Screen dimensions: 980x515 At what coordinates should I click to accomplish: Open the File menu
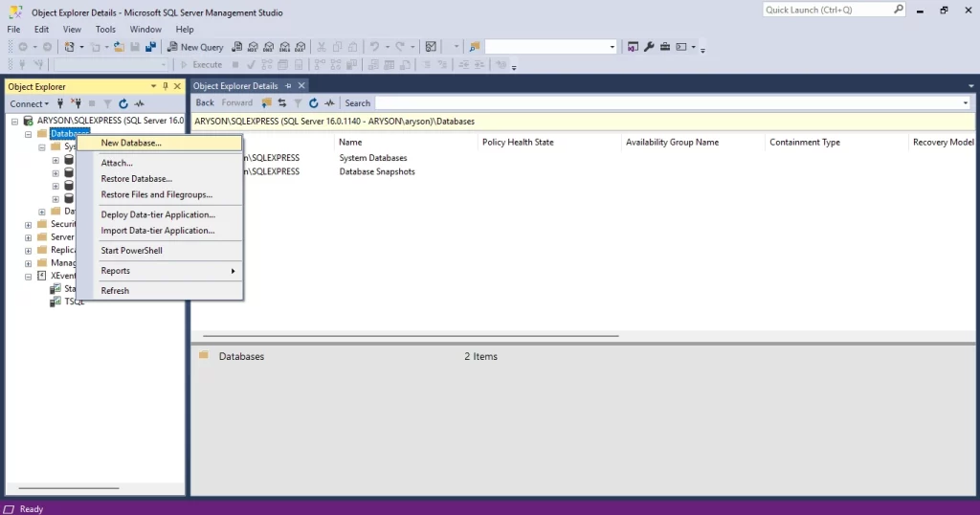tap(13, 30)
